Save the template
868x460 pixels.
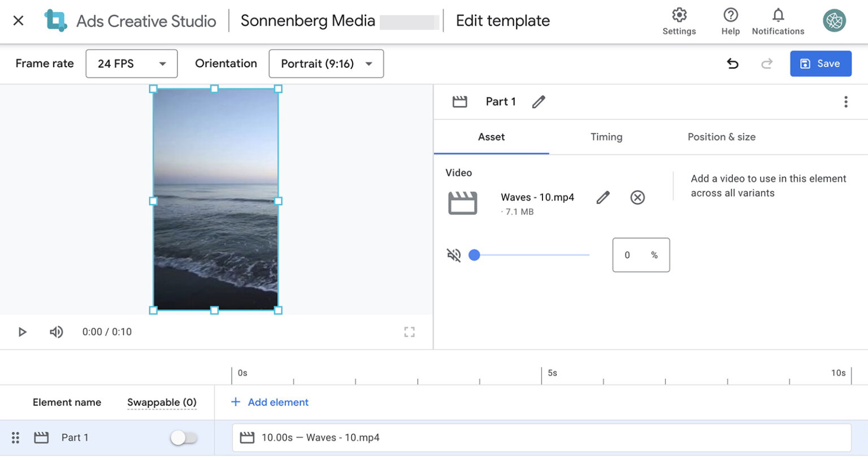pos(821,63)
